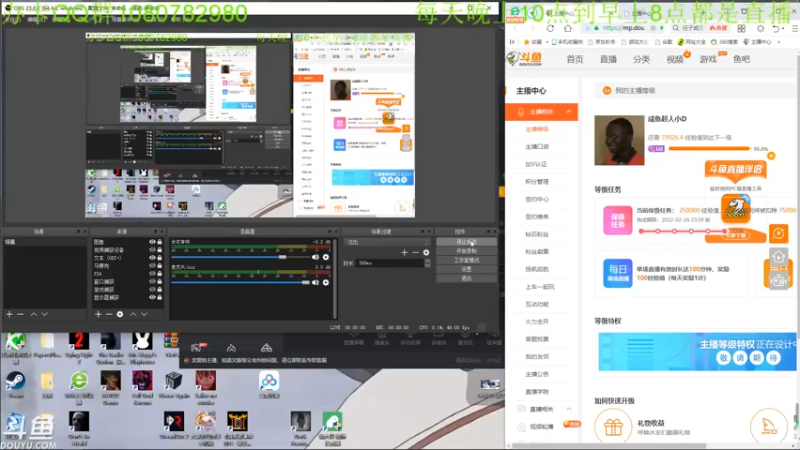
Task: Open source properties gear in sources panel
Action: pyautogui.click(x=120, y=314)
